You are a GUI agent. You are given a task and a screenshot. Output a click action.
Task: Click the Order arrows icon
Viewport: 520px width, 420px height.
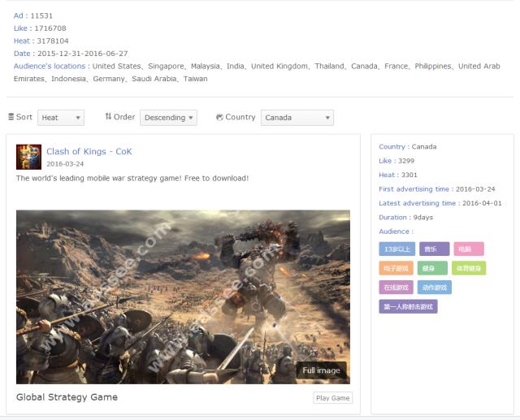[108, 117]
